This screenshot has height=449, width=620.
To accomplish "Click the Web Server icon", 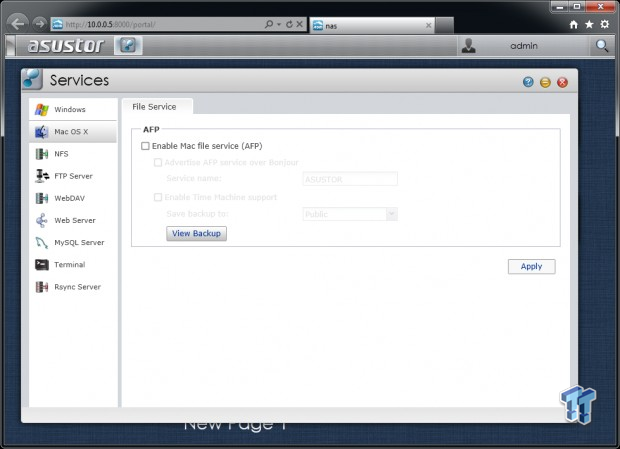I will pos(42,220).
